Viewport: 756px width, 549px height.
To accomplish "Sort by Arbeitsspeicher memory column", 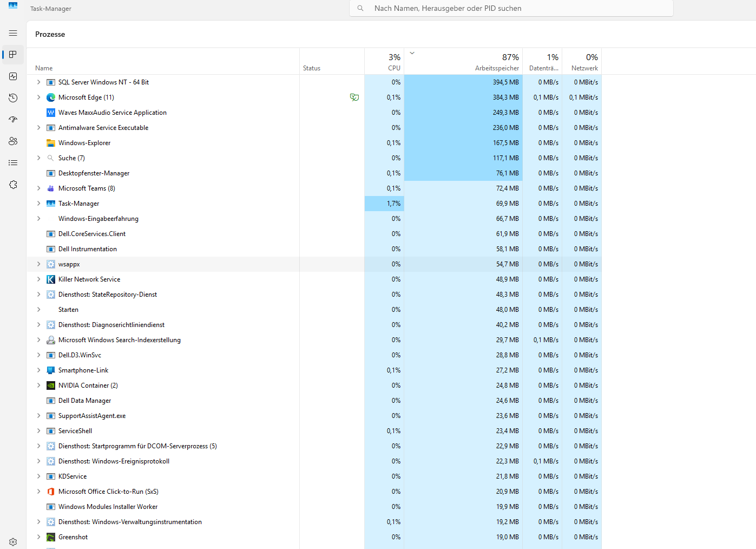I will click(463, 62).
